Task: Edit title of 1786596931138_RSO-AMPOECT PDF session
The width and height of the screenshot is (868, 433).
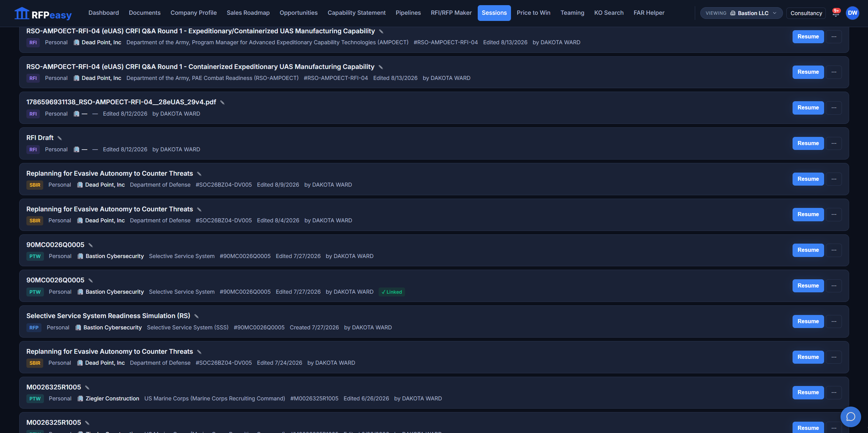Action: click(222, 102)
